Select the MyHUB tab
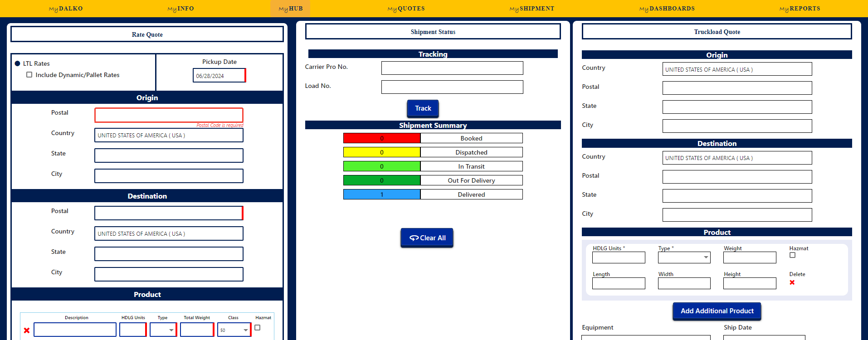Image resolution: width=868 pixels, height=340 pixels. (x=291, y=9)
